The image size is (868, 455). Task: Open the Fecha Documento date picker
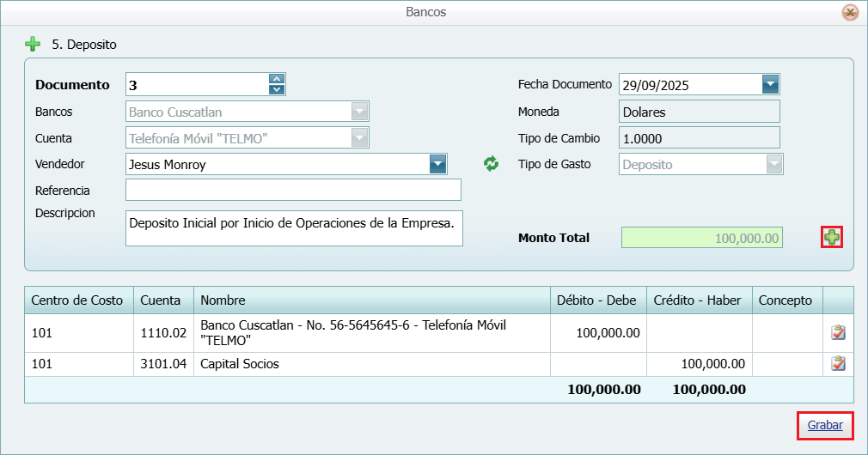770,84
